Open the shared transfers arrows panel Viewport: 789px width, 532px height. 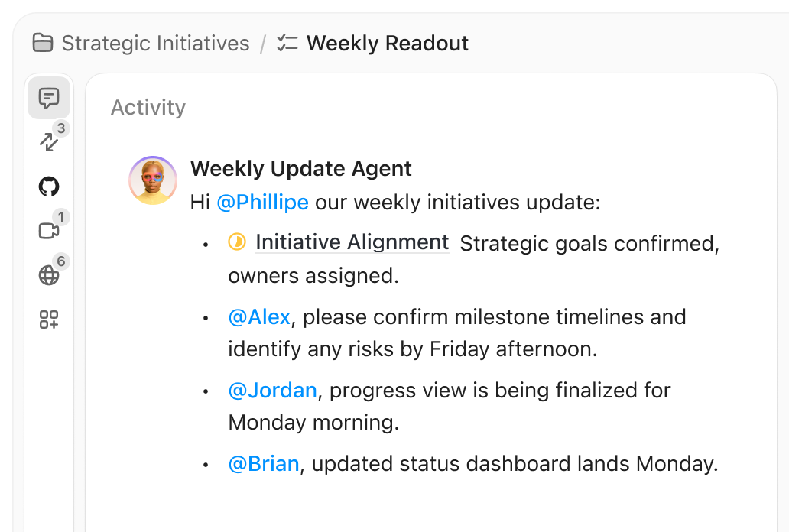click(49, 142)
